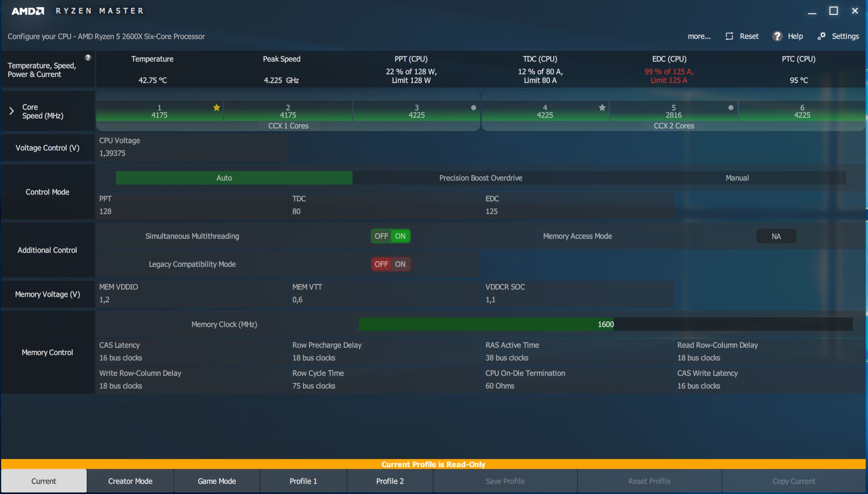Click help icon on Temperature section
The image size is (868, 494).
coord(88,58)
